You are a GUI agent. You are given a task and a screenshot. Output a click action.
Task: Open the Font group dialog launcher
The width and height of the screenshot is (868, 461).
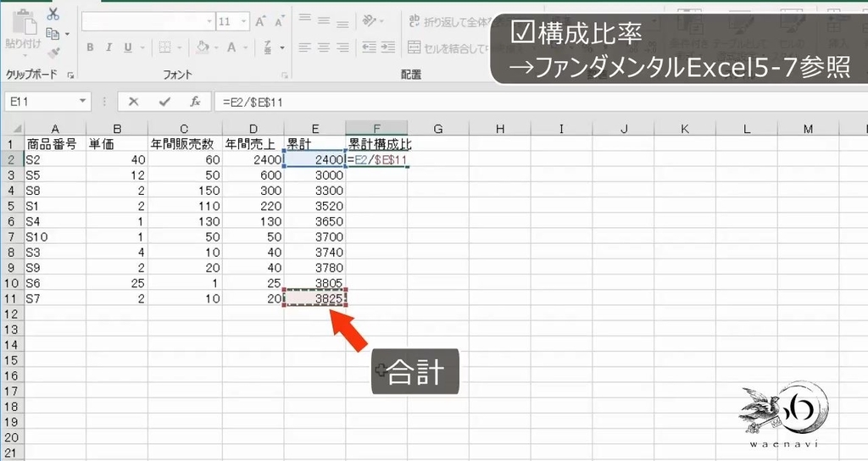[x=285, y=75]
